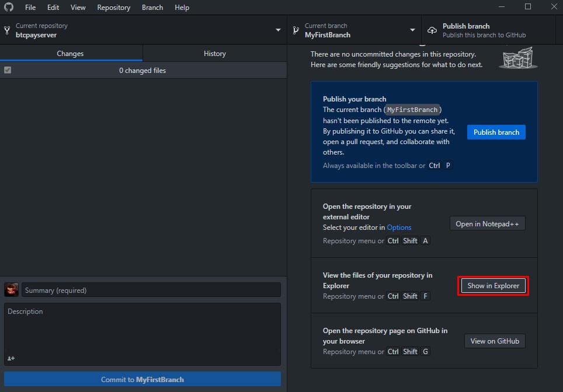
Task: Click the user avatar next to Summary
Action: [x=11, y=290]
